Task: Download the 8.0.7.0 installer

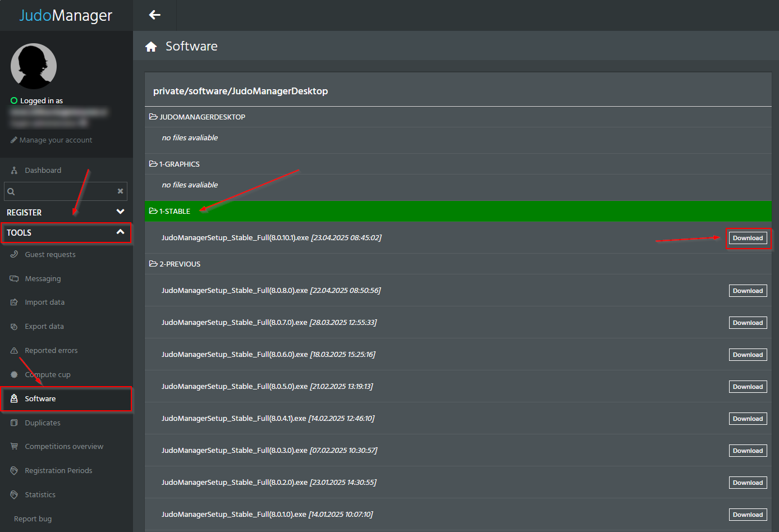Action: pyautogui.click(x=748, y=323)
